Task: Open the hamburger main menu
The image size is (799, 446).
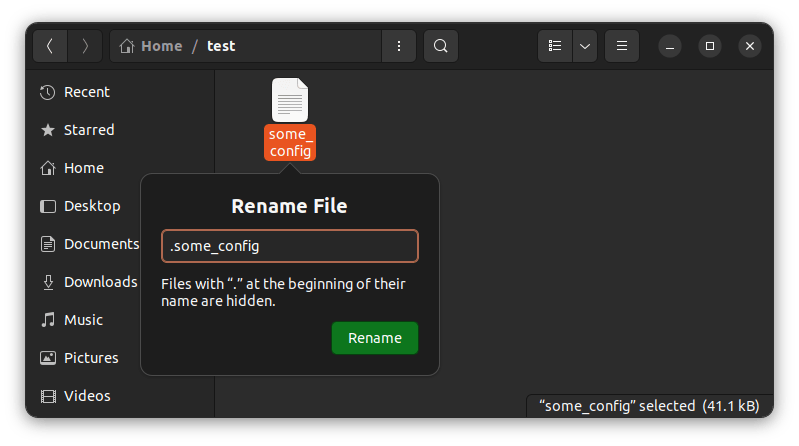Action: click(622, 46)
